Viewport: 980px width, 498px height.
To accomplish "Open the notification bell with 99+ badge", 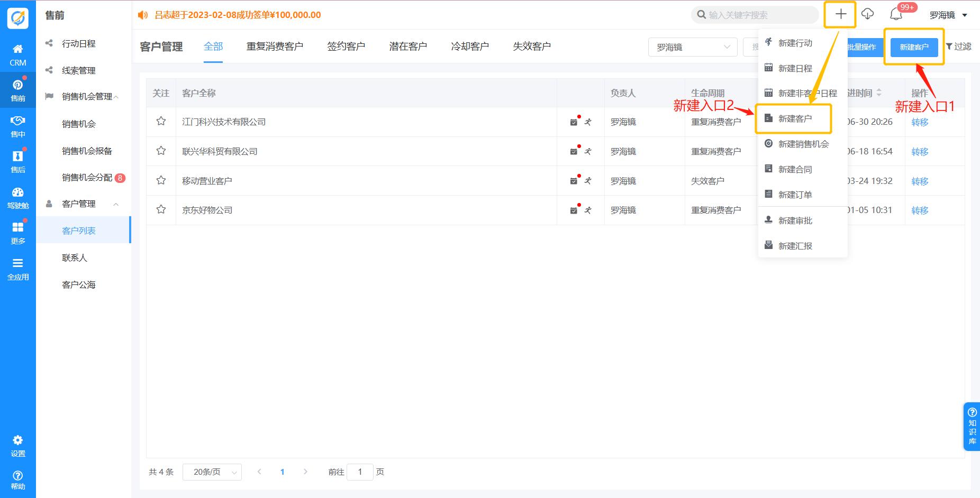I will (x=896, y=14).
